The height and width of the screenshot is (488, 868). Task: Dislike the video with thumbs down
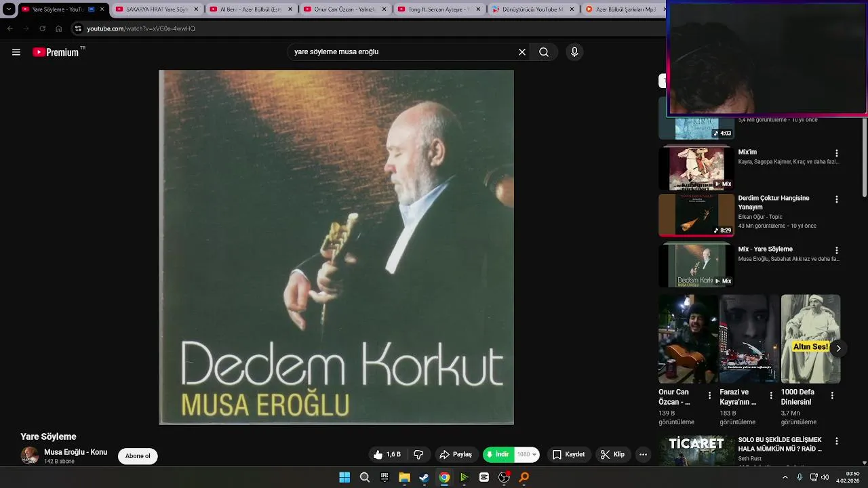pyautogui.click(x=418, y=455)
